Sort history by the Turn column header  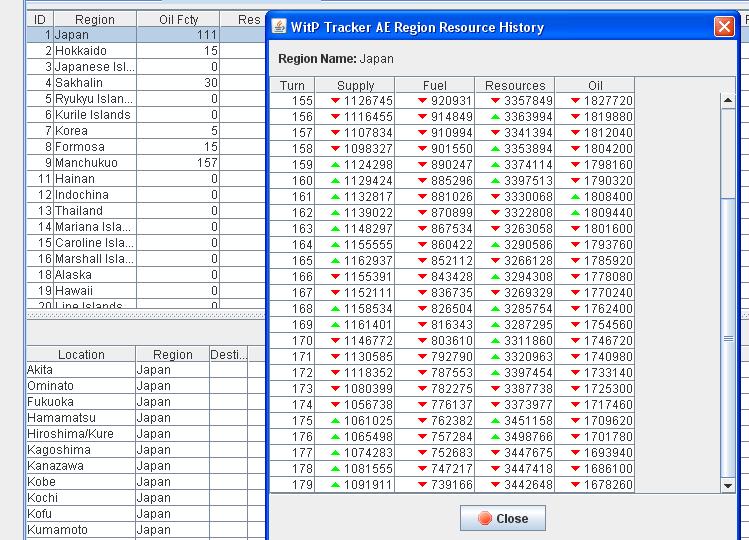tap(292, 85)
